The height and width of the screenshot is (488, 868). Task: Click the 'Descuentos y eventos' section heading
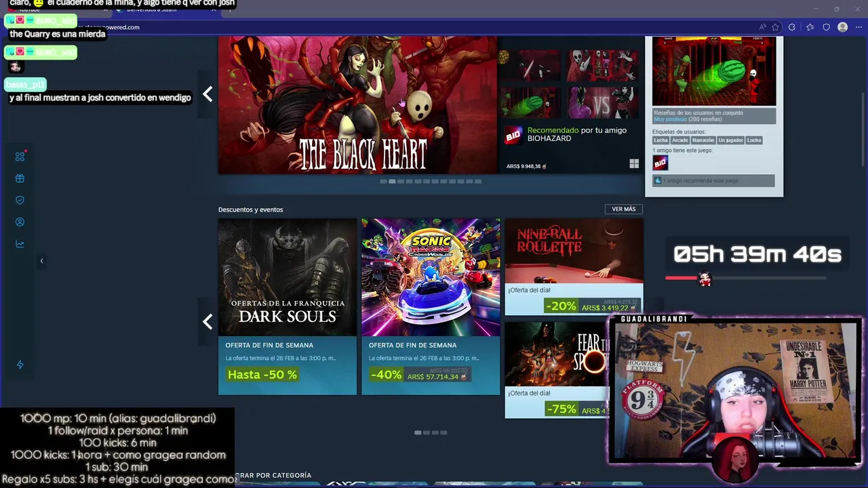251,209
